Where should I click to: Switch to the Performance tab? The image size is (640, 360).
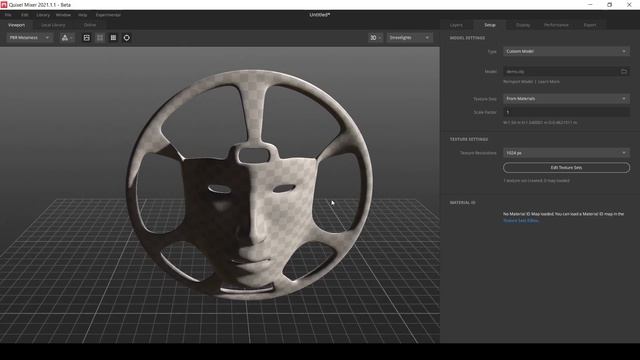(x=556, y=25)
